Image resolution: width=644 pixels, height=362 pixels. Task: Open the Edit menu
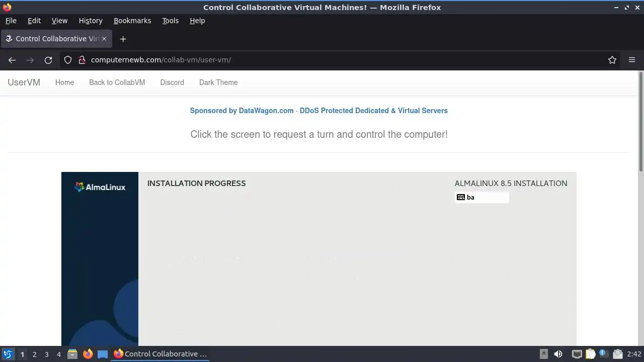click(34, 21)
